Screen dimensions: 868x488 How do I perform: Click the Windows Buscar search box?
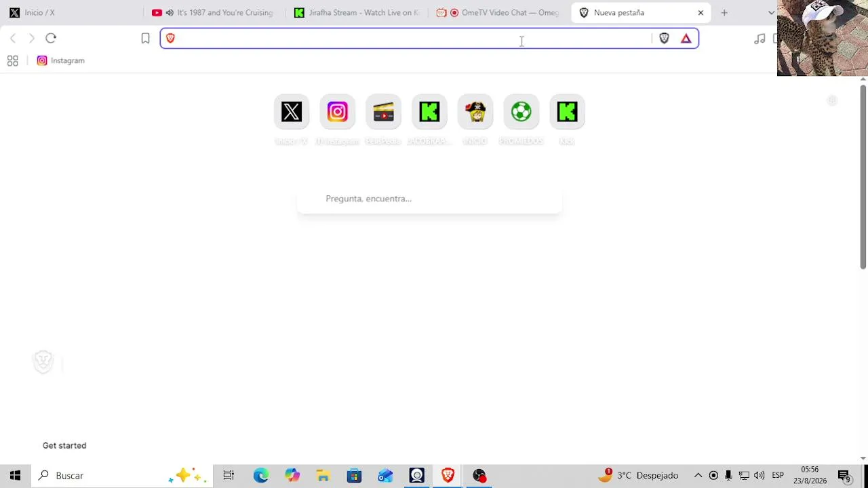pyautogui.click(x=122, y=476)
